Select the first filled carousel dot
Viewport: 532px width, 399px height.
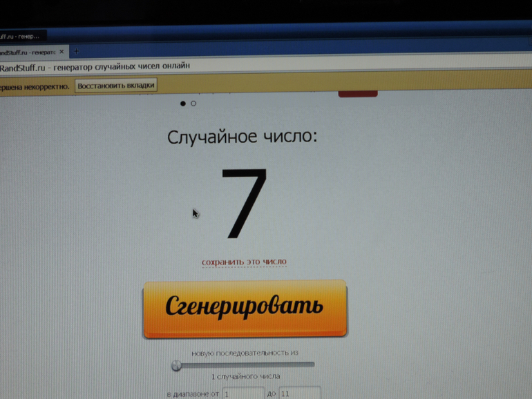pyautogui.click(x=182, y=104)
